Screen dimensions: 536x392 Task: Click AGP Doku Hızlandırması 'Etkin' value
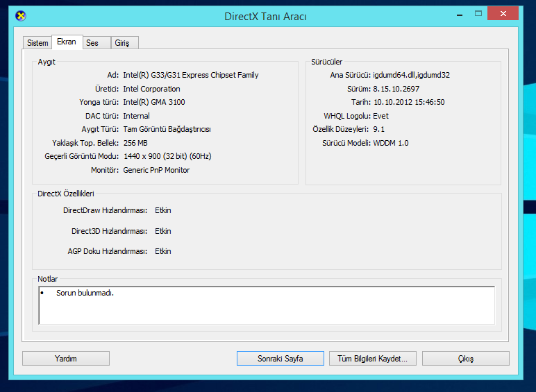coord(162,251)
